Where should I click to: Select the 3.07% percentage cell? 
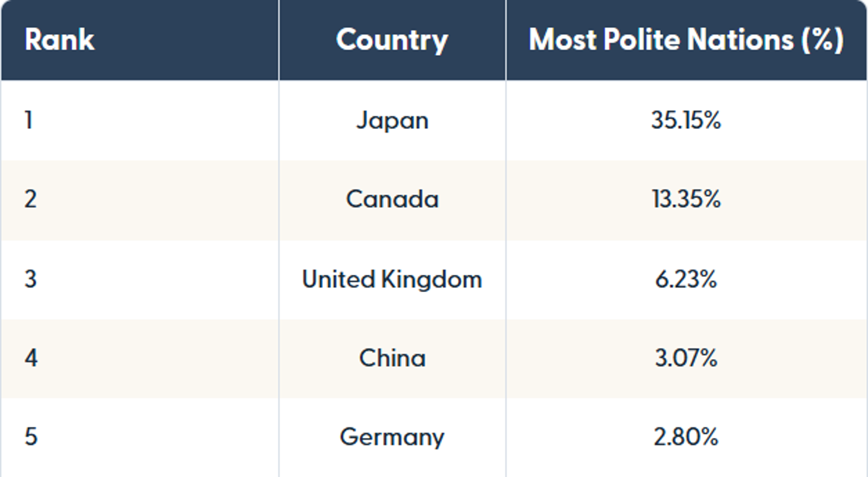686,358
